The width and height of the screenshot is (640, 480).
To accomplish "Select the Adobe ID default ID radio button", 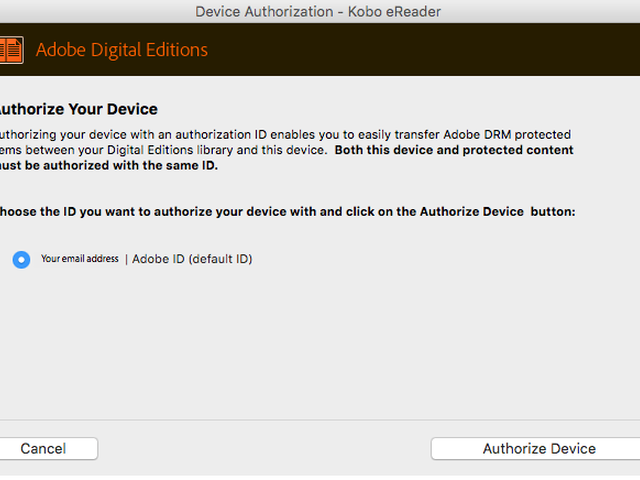I will (21, 260).
